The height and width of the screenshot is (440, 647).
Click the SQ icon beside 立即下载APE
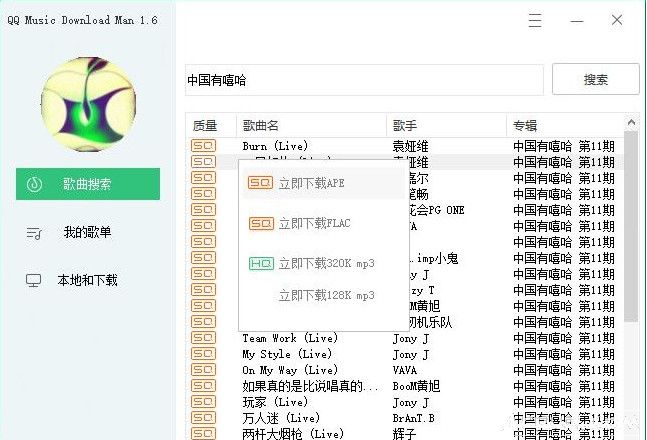point(260,183)
